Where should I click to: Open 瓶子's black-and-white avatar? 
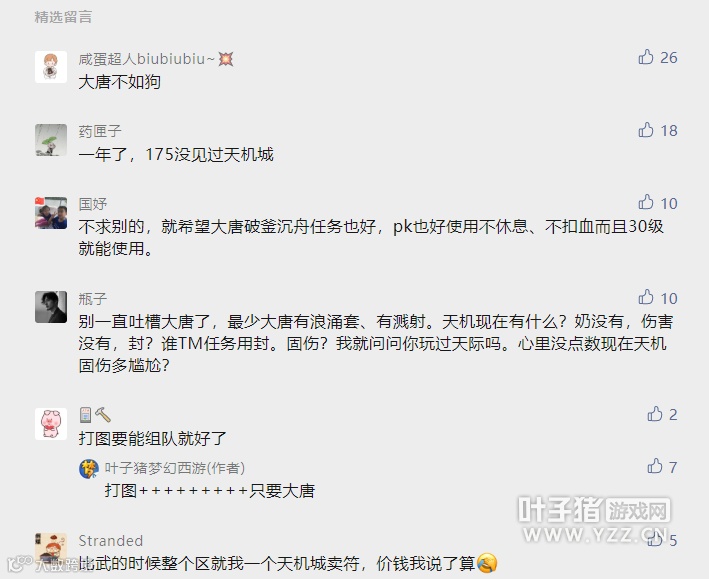51,307
